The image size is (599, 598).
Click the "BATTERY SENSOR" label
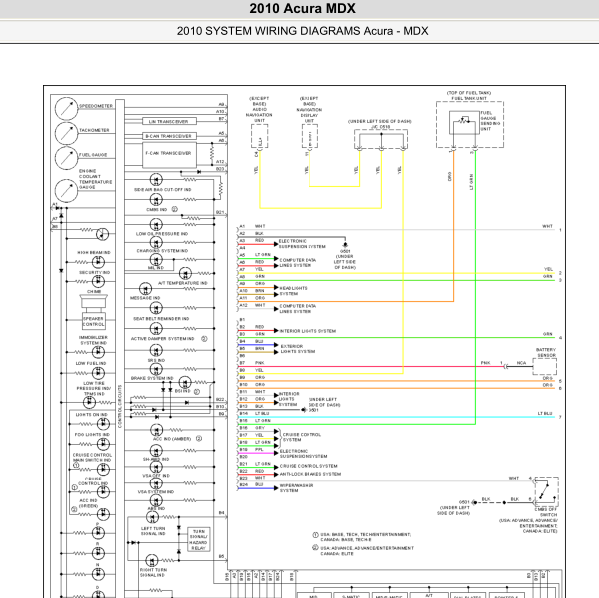point(546,353)
